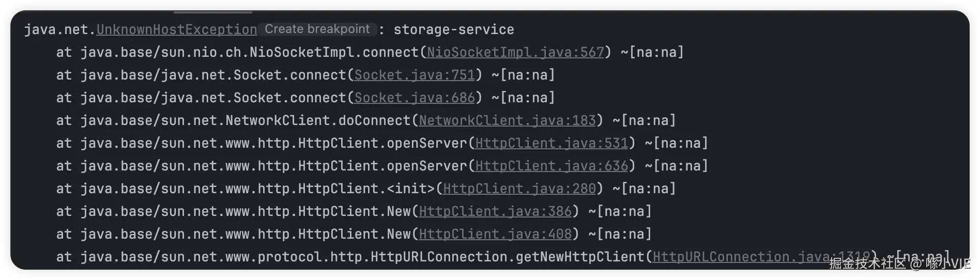This screenshot has height=280, width=980.
Task: Click the NetworkClient.doConnect method text
Action: [318, 120]
